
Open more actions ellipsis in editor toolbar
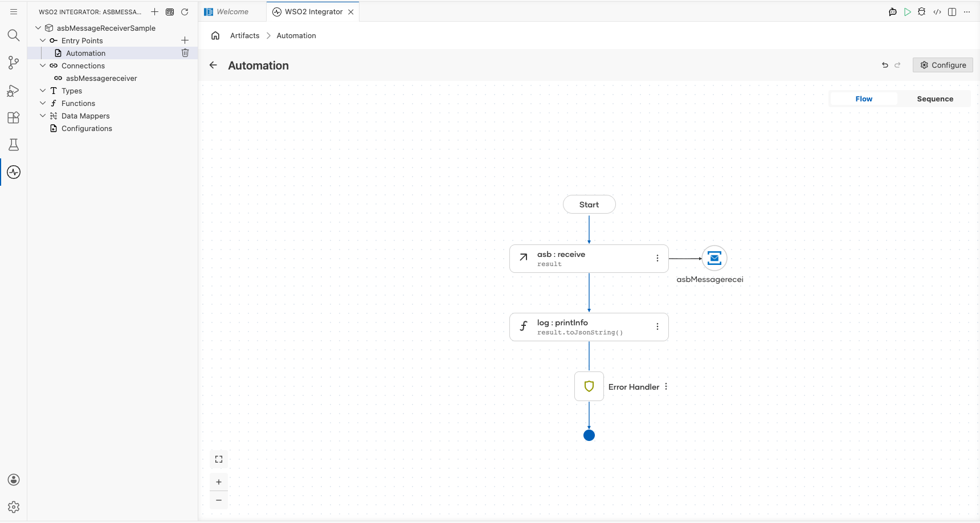click(967, 11)
